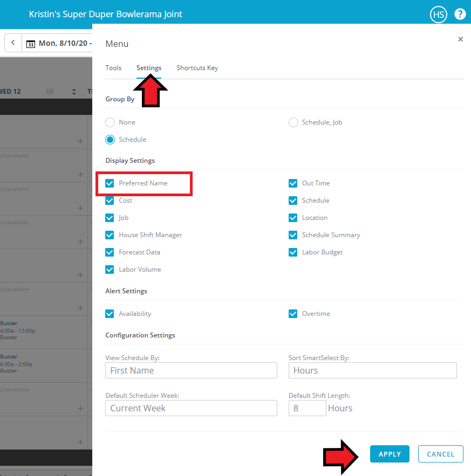Open the calendar date picker icon
The width and height of the screenshot is (471, 476).
[x=31, y=43]
